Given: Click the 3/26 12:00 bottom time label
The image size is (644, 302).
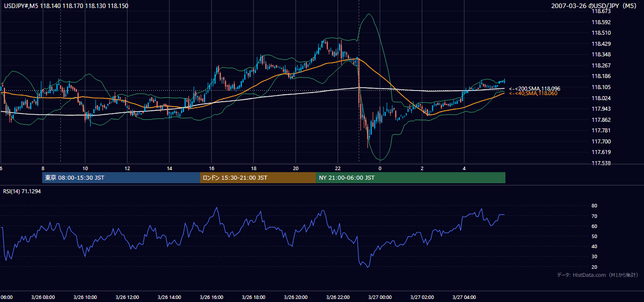Looking at the screenshot, I should tap(127, 297).
